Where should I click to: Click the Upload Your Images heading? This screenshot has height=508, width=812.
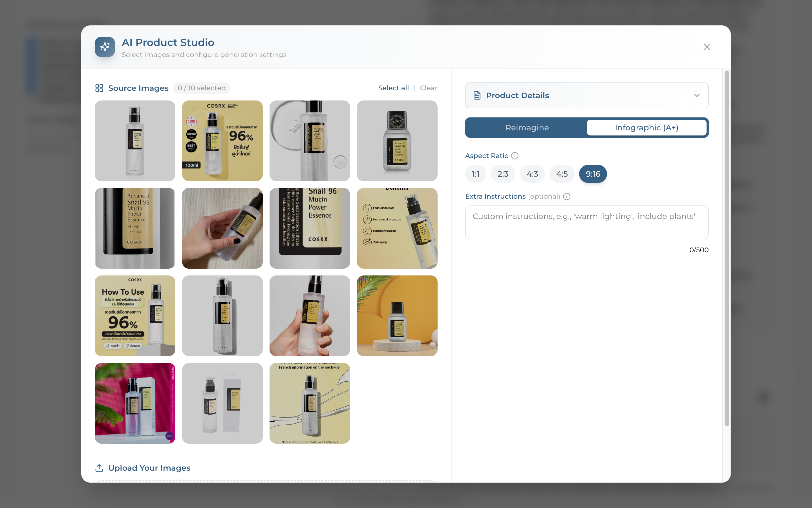click(149, 468)
